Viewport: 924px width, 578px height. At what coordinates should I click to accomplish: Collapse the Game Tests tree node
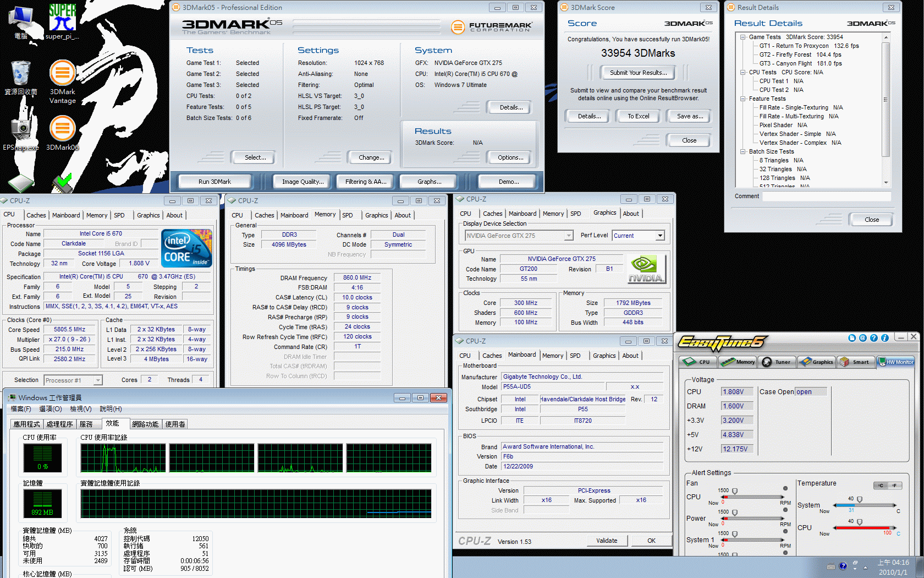(743, 37)
